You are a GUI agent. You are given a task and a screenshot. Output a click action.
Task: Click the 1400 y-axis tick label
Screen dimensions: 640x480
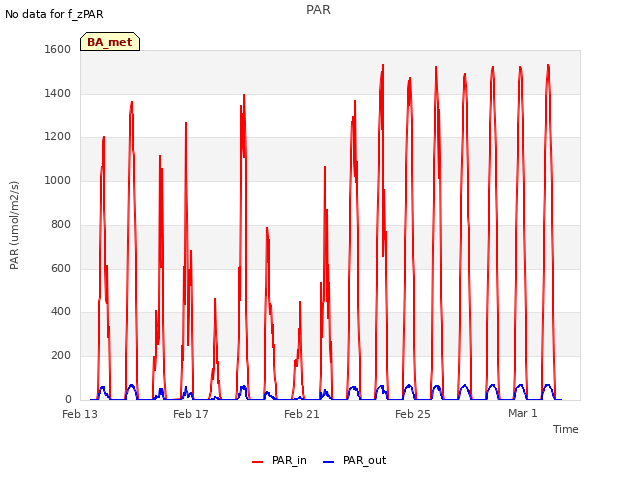coord(58,93)
